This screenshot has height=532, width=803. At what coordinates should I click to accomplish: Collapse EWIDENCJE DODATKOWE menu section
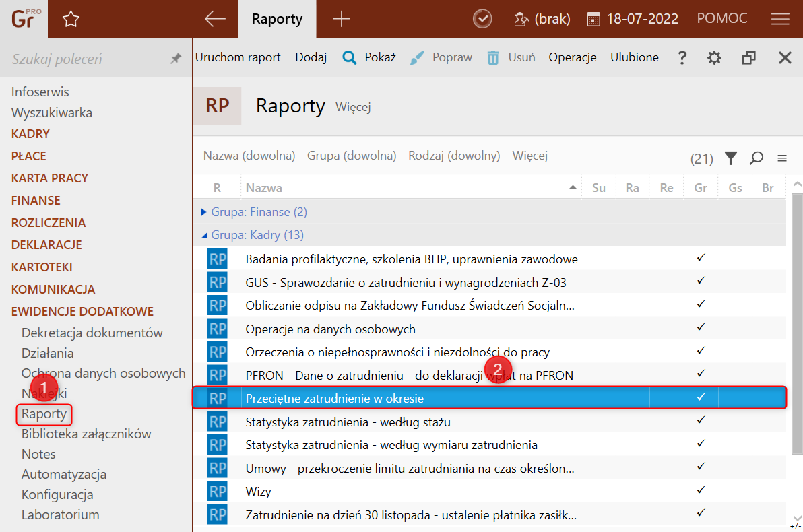pyautogui.click(x=82, y=311)
